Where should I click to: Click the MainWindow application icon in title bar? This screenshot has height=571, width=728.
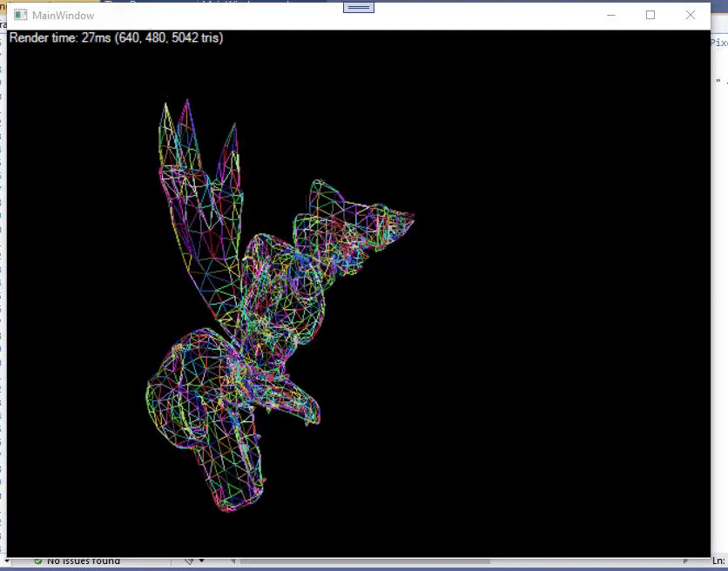pyautogui.click(x=20, y=16)
